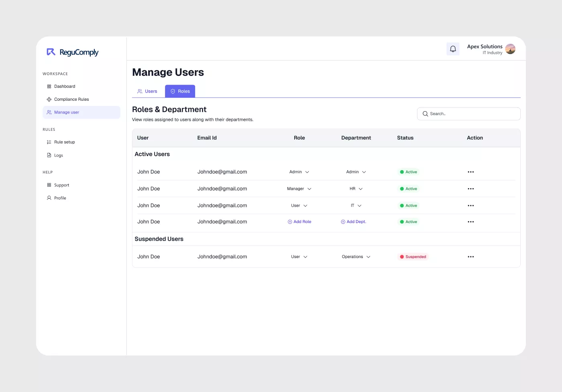Click the Suspended Users section heading
Image resolution: width=562 pixels, height=392 pixels.
159,239
